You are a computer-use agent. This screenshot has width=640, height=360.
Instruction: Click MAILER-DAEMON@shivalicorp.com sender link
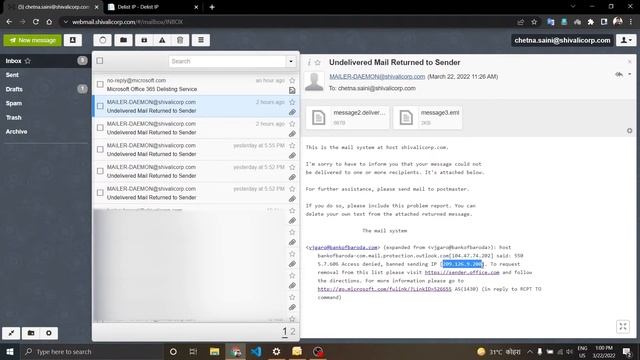(377, 76)
